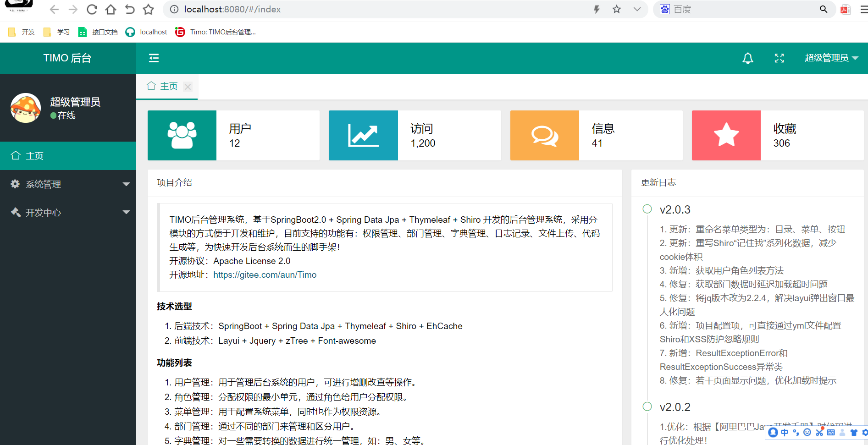Expand the 开发中心 menu
Image resolution: width=868 pixels, height=445 pixels.
coord(68,213)
